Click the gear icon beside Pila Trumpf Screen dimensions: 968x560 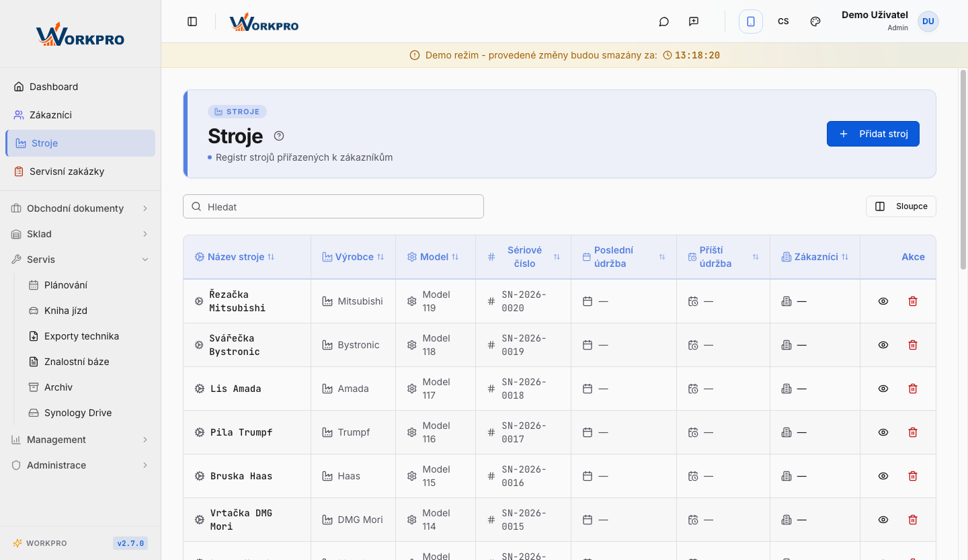[x=199, y=432]
